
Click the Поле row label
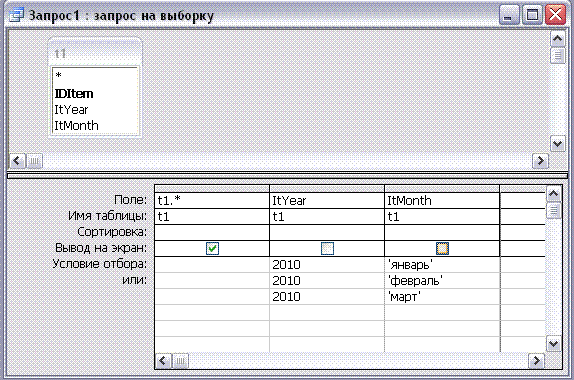130,200
